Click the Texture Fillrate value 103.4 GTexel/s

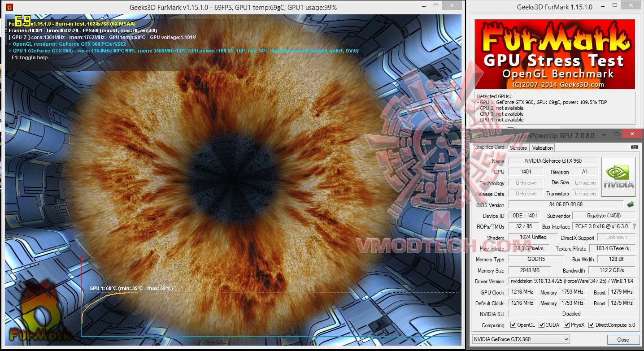point(612,248)
